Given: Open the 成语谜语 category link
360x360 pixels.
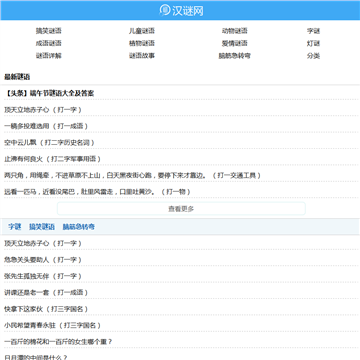Looking at the screenshot, I should tap(49, 43).
